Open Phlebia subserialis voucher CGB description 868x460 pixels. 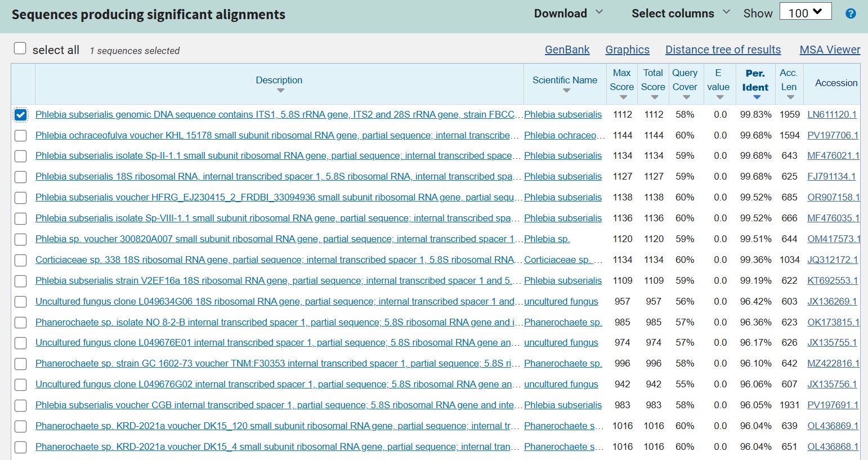click(x=279, y=405)
